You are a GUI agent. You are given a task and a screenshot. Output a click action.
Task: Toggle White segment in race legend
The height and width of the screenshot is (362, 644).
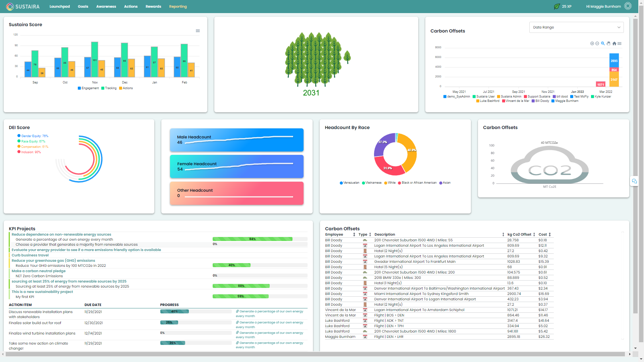pyautogui.click(x=390, y=183)
